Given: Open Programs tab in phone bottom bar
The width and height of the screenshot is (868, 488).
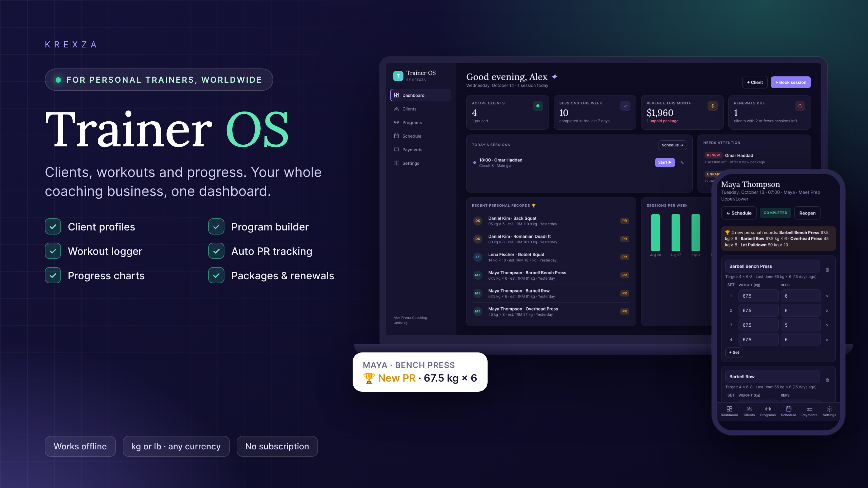Looking at the screenshot, I should (768, 411).
